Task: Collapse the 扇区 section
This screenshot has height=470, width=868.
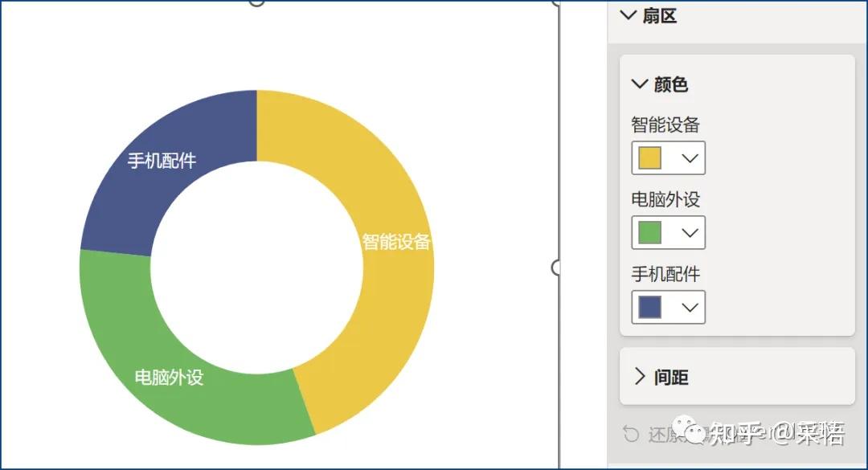Action: 628,15
